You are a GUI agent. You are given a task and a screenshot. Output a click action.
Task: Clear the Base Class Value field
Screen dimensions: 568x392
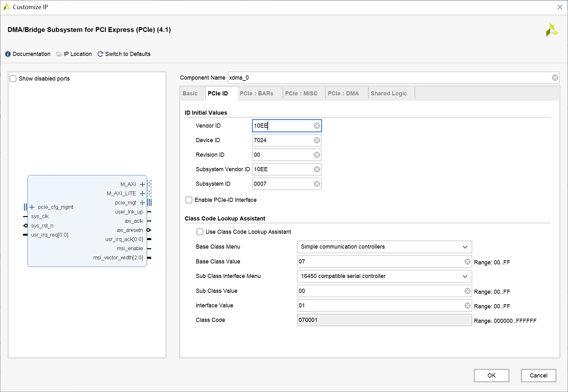click(468, 262)
